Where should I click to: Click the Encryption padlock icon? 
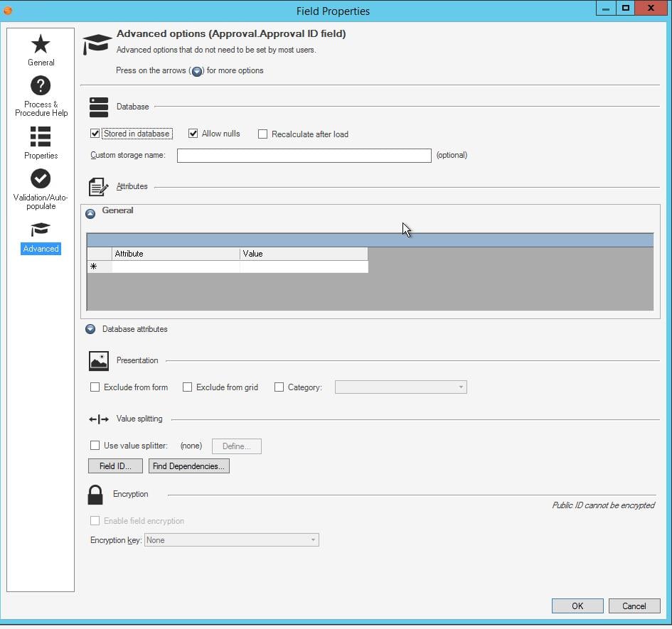97,494
